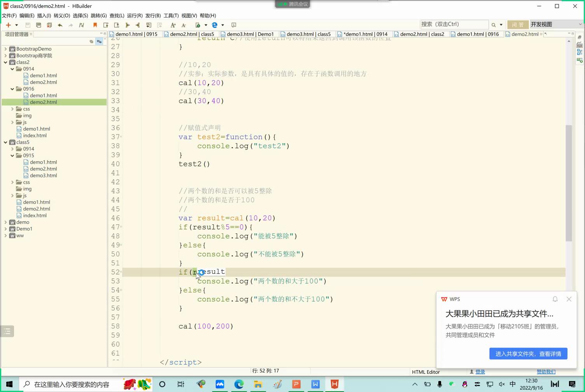This screenshot has width=585, height=392.
Task: Open the 帮助(H) menu
Action: [x=208, y=16]
